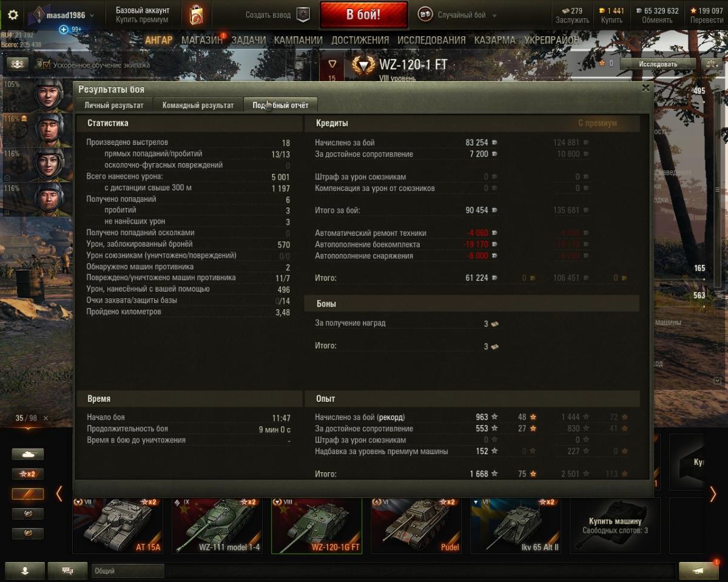Image resolution: width=728 pixels, height=582 pixels.
Task: Show next tanks with carousel right arrow
Action: (x=713, y=494)
